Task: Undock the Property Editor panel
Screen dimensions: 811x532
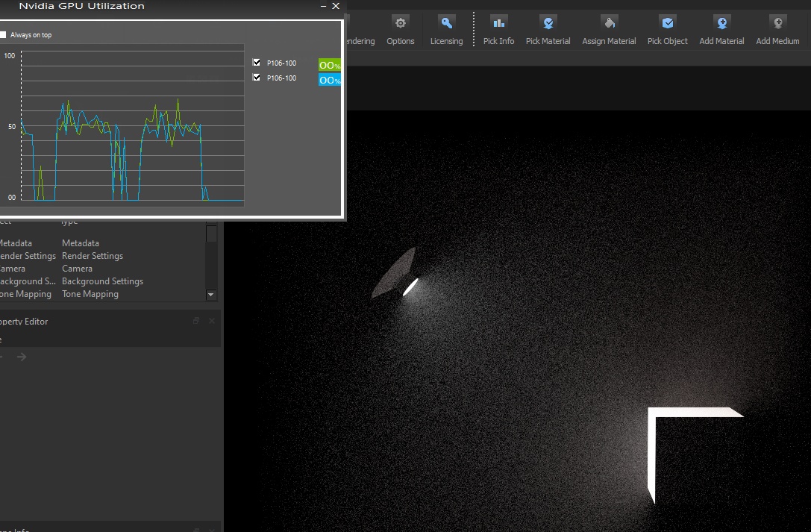Action: (x=196, y=321)
